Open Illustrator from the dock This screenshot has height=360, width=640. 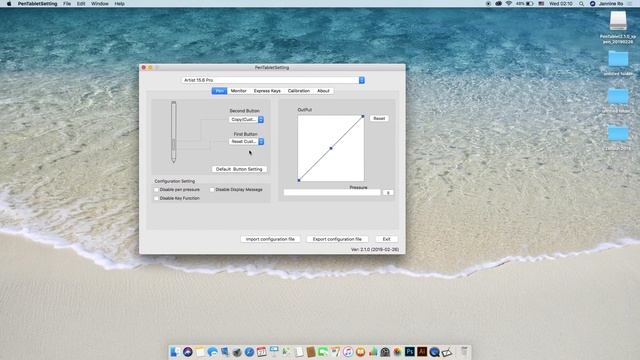pos(422,351)
